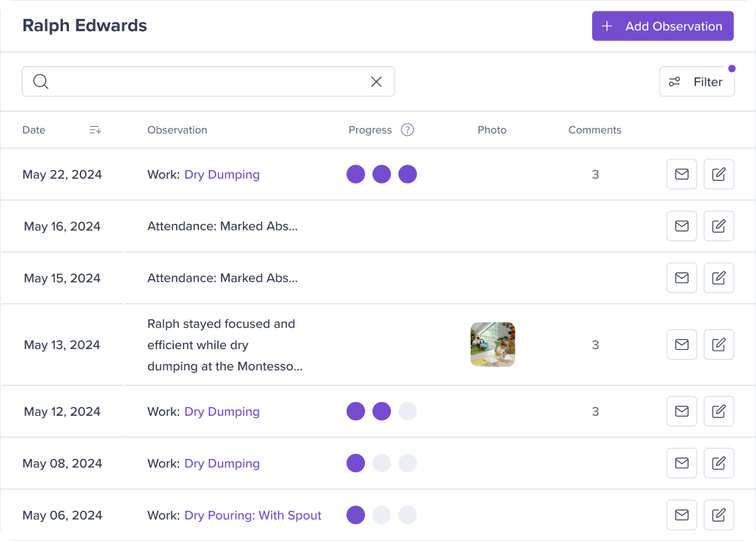Email the May 15, 2024 attendance entry
This screenshot has height=541, width=756.
coord(682,278)
